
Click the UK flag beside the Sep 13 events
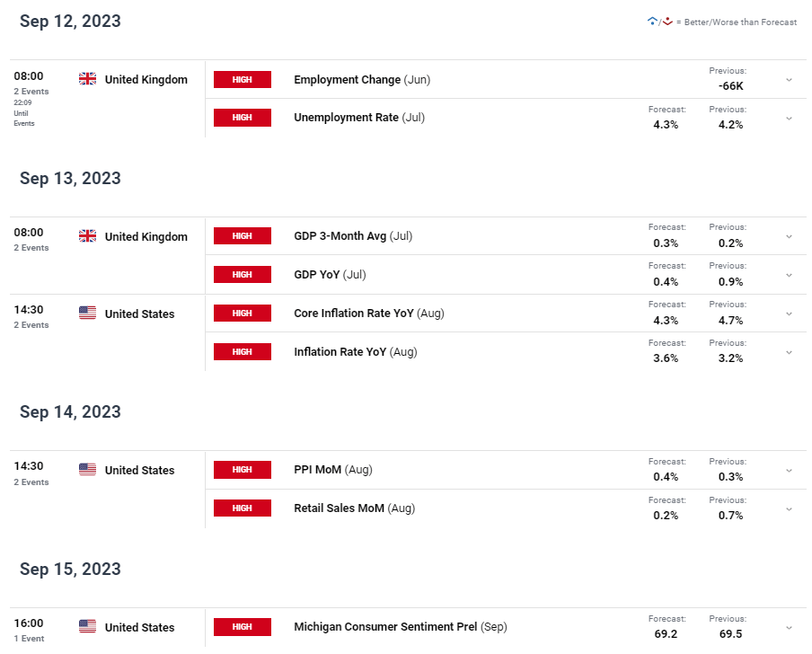[x=87, y=235]
